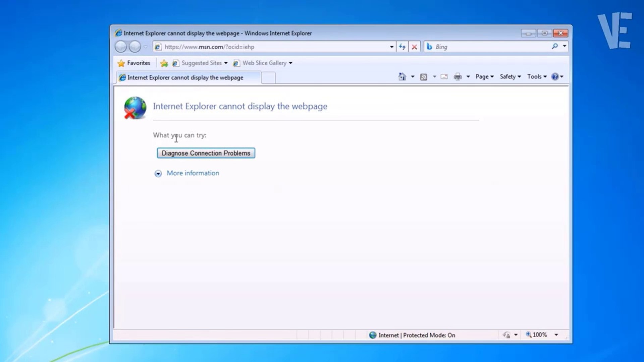Expand the More information section
The height and width of the screenshot is (362, 644).
(x=158, y=173)
